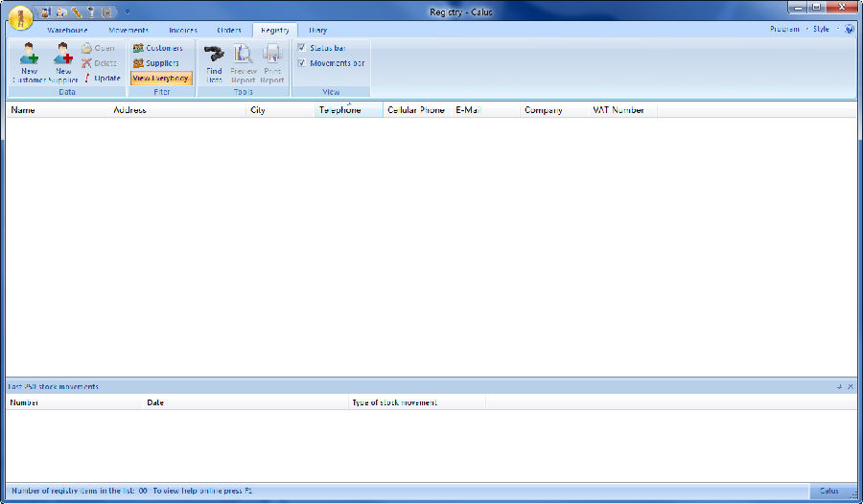863x504 pixels.
Task: Switch to the Invoices tab
Action: [x=183, y=30]
